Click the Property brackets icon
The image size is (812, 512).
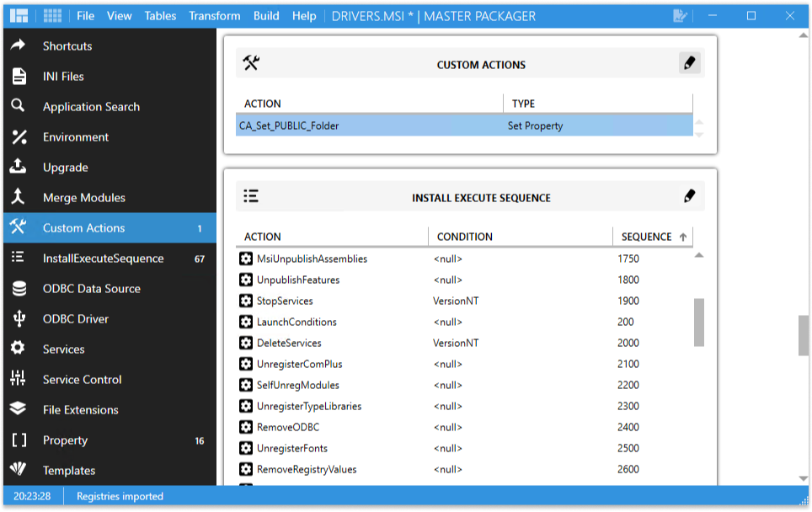point(19,440)
